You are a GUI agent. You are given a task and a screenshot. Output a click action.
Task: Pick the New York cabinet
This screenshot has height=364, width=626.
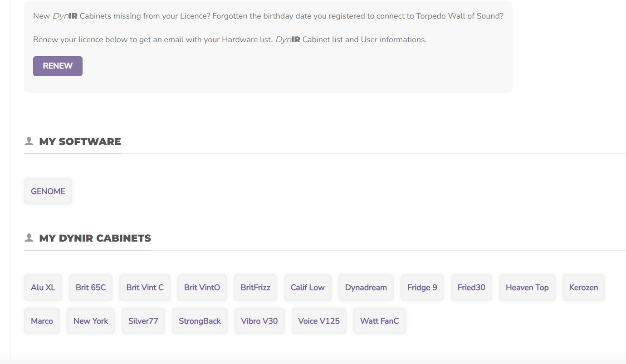[x=91, y=321]
